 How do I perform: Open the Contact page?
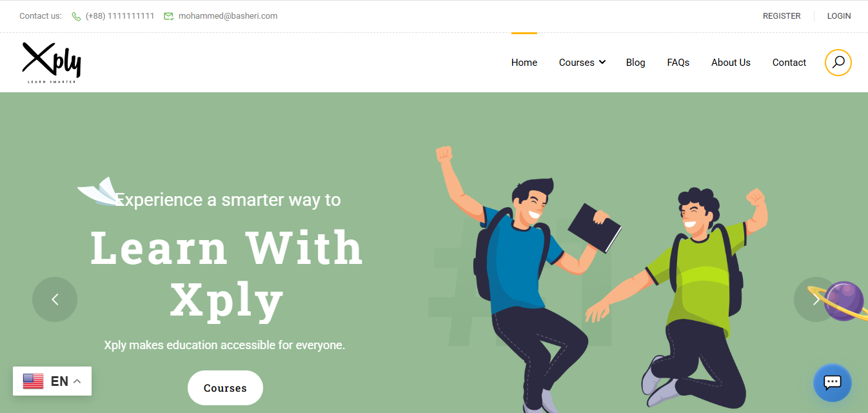[789, 63]
